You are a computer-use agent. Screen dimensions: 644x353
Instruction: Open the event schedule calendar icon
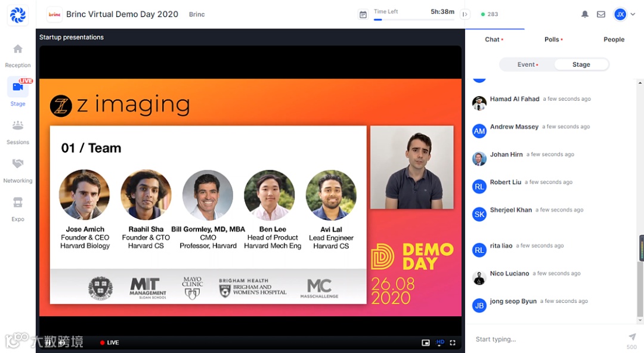363,15
